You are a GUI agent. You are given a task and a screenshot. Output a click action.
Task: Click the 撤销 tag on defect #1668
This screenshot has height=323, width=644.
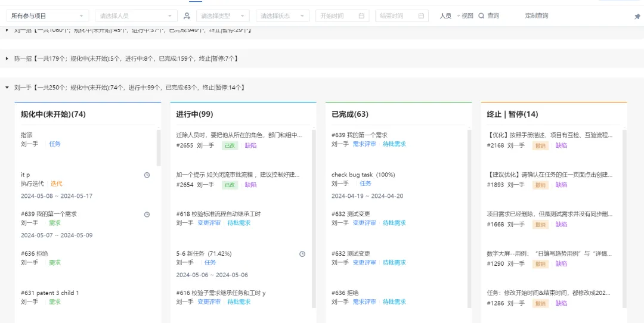point(540,225)
